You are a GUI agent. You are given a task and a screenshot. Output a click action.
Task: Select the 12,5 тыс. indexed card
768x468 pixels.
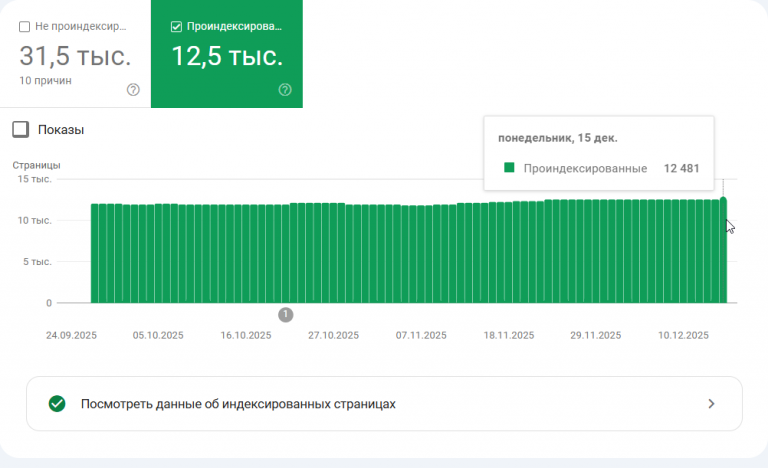(227, 54)
